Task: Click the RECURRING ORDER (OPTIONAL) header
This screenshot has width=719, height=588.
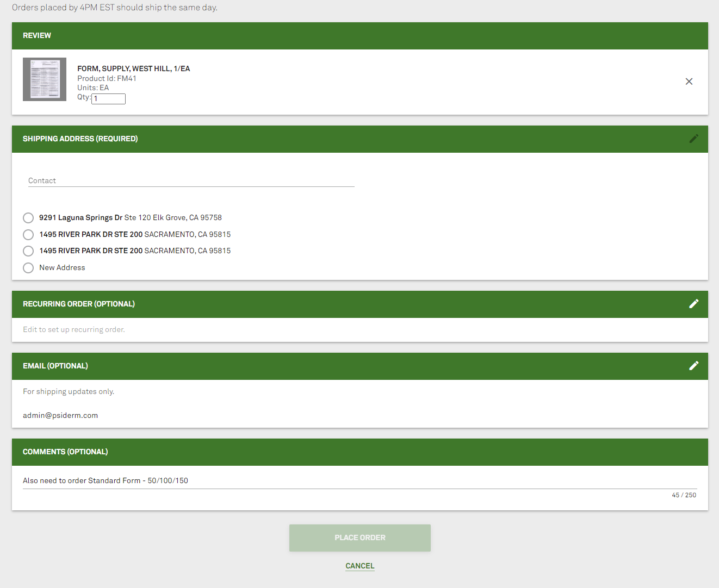Action: [x=78, y=303]
